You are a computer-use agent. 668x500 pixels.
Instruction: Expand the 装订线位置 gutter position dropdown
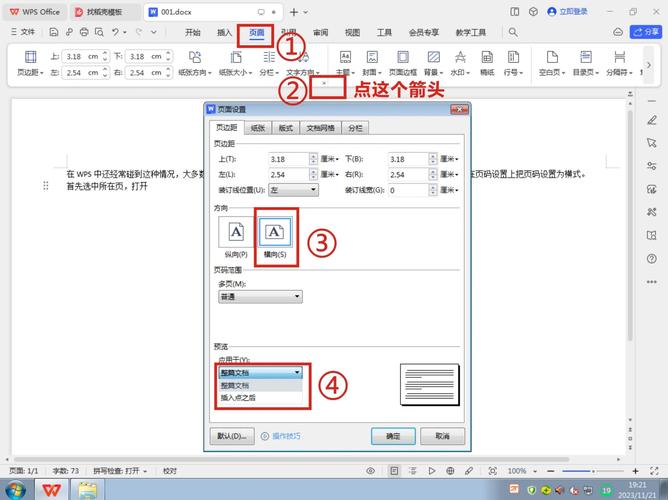294,190
